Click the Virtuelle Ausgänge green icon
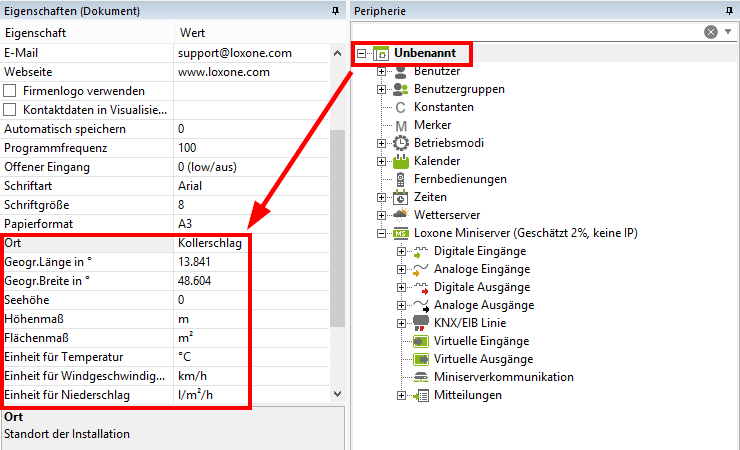The height and width of the screenshot is (450, 740). pyautogui.click(x=420, y=359)
